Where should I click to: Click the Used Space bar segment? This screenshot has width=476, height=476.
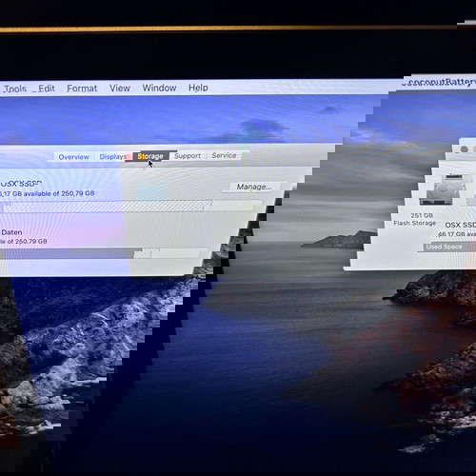449,247
